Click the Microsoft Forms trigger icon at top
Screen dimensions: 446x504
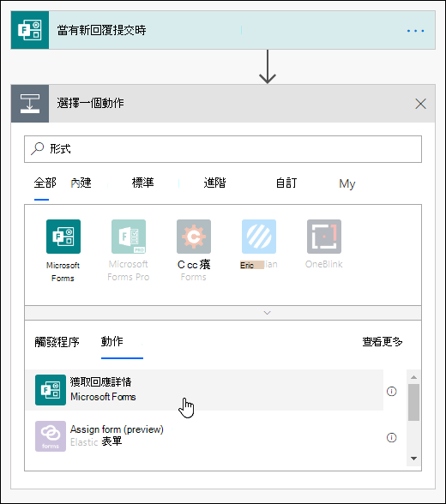(30, 30)
